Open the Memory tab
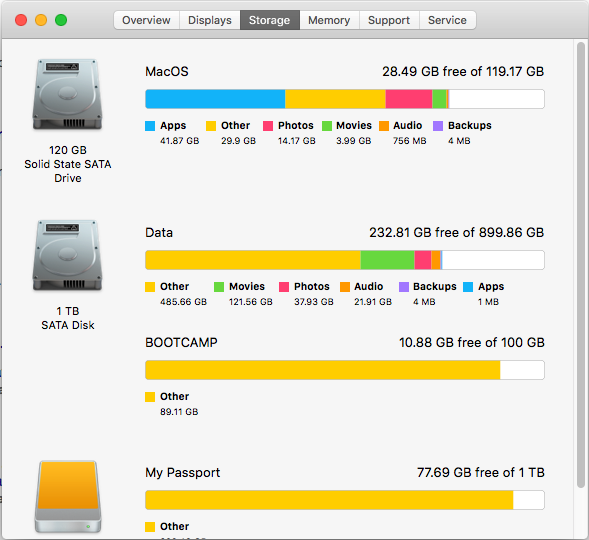The image size is (589, 540). tap(329, 20)
